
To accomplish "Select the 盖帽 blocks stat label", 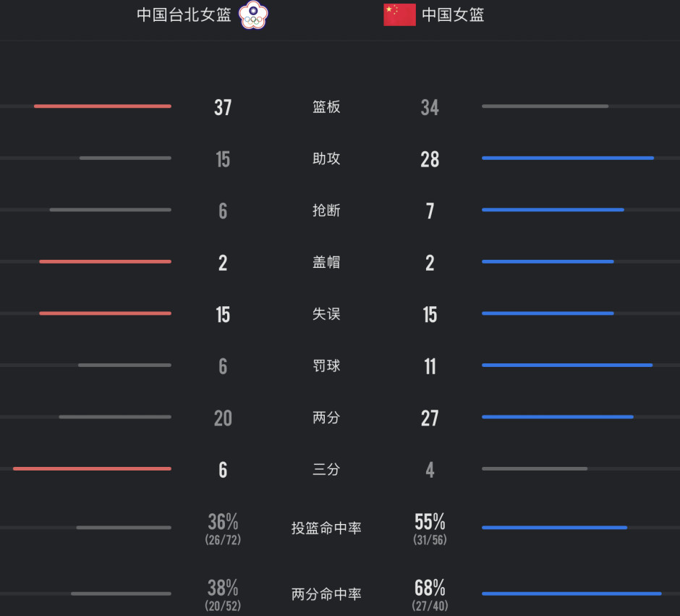I will [326, 262].
